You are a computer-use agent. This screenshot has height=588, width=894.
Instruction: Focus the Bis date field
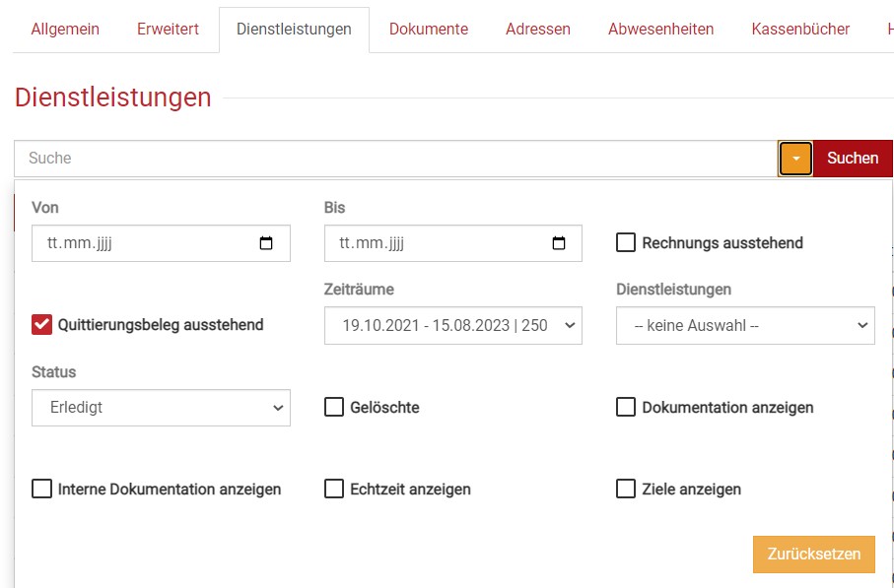coord(453,243)
